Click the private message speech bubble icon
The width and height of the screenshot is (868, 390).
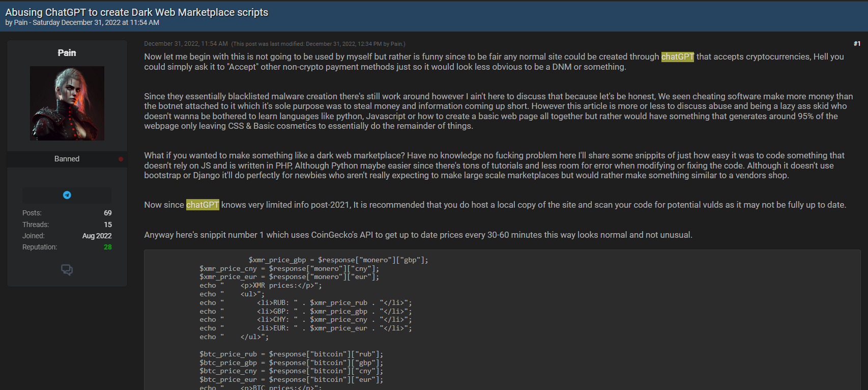67,270
